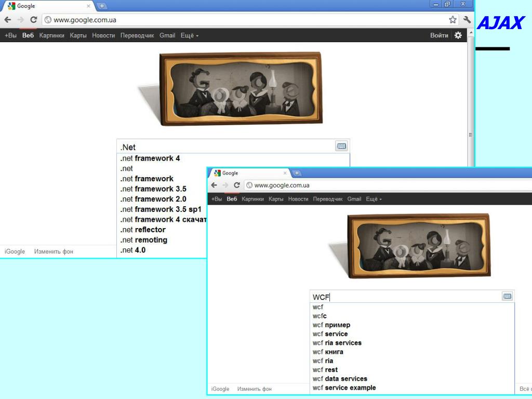This screenshot has height=399, width=532.
Task: Click new tab button in the .Net window
Action: [x=101, y=6]
